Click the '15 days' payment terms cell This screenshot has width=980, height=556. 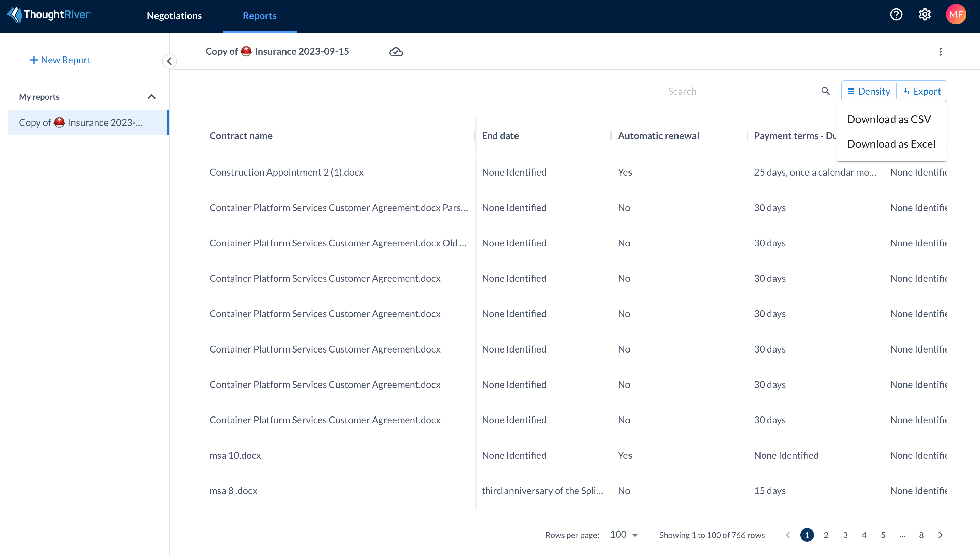770,491
